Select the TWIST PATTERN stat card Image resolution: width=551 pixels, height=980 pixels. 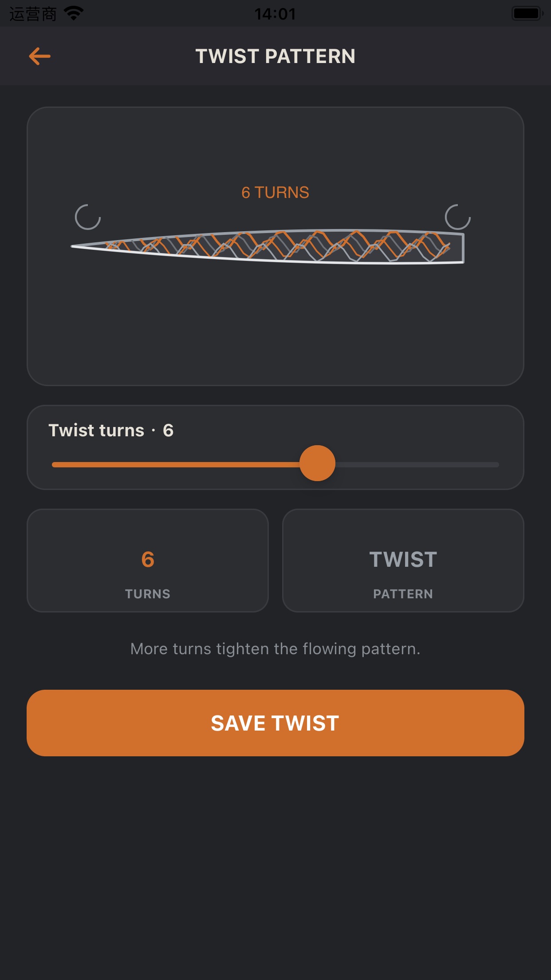403,561
